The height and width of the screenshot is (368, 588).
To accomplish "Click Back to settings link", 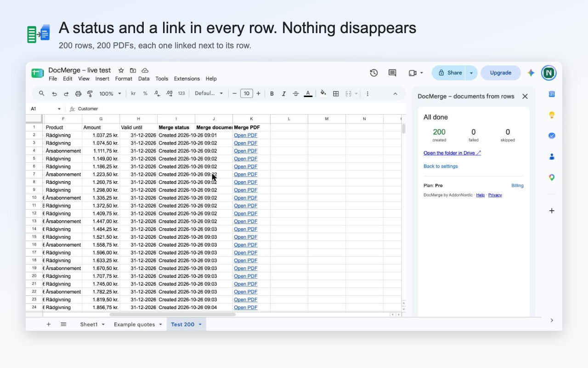I will 441,166.
